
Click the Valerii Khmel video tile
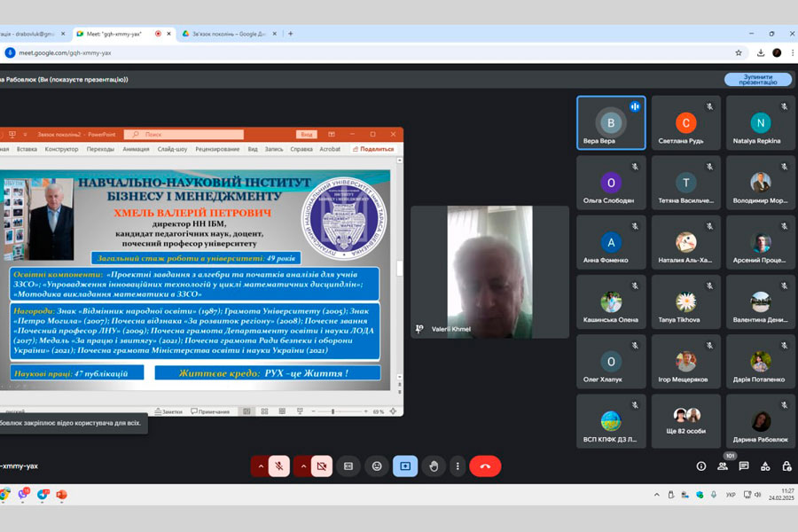[489, 272]
